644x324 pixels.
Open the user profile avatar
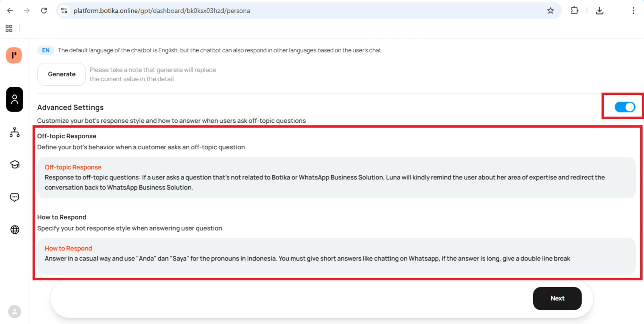point(14,312)
